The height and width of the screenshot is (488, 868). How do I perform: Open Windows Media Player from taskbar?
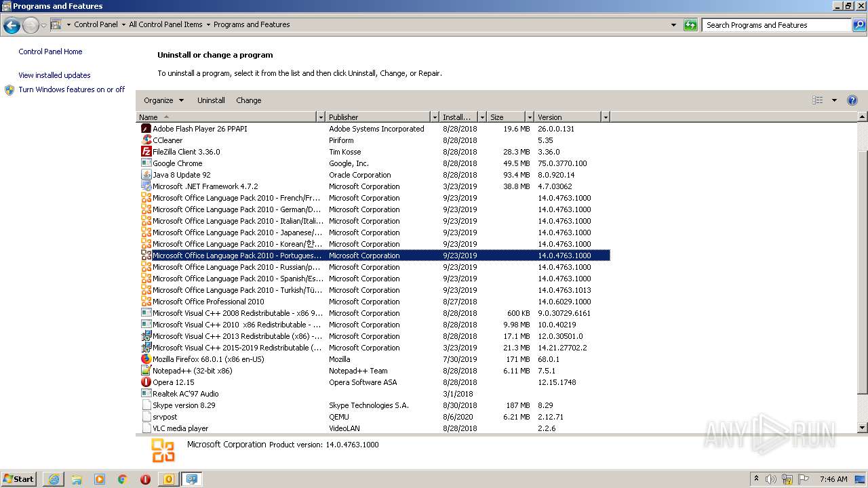pyautogui.click(x=100, y=479)
